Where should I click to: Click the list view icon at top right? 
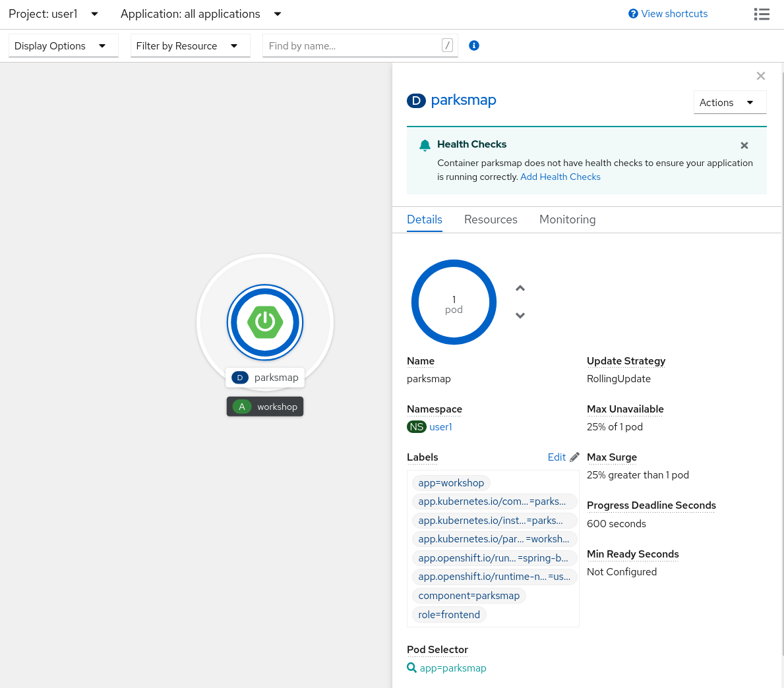pos(762,14)
